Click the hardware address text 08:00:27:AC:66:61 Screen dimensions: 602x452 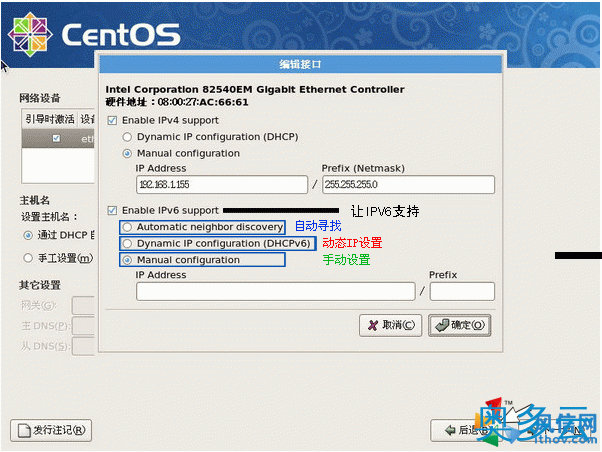tap(203, 102)
